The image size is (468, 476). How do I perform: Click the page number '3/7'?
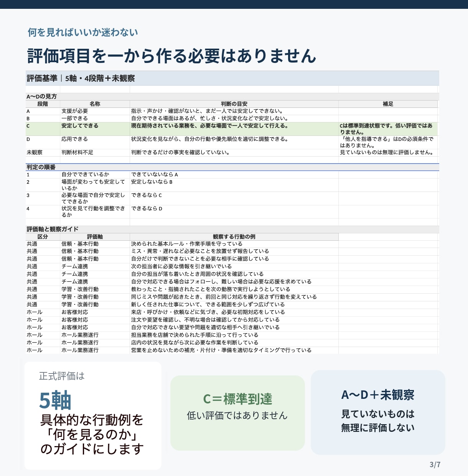click(435, 465)
